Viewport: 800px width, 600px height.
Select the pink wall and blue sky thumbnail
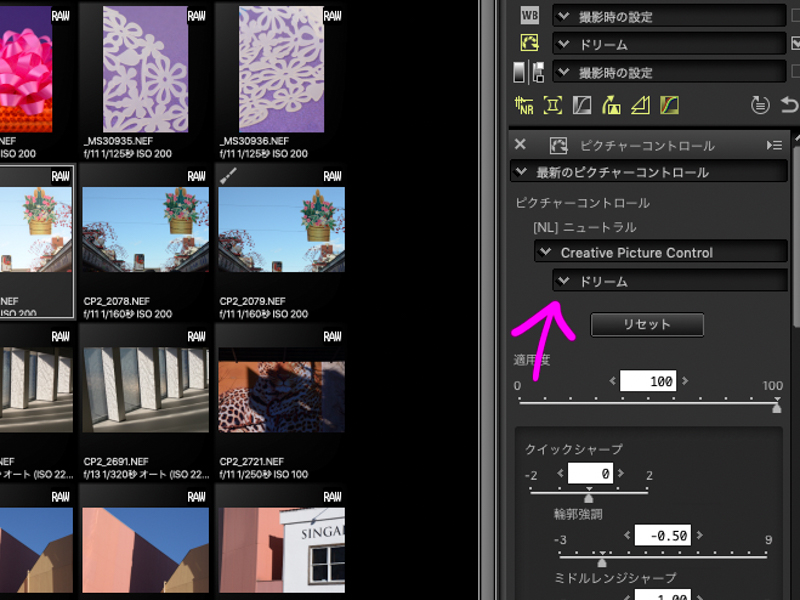point(145,550)
